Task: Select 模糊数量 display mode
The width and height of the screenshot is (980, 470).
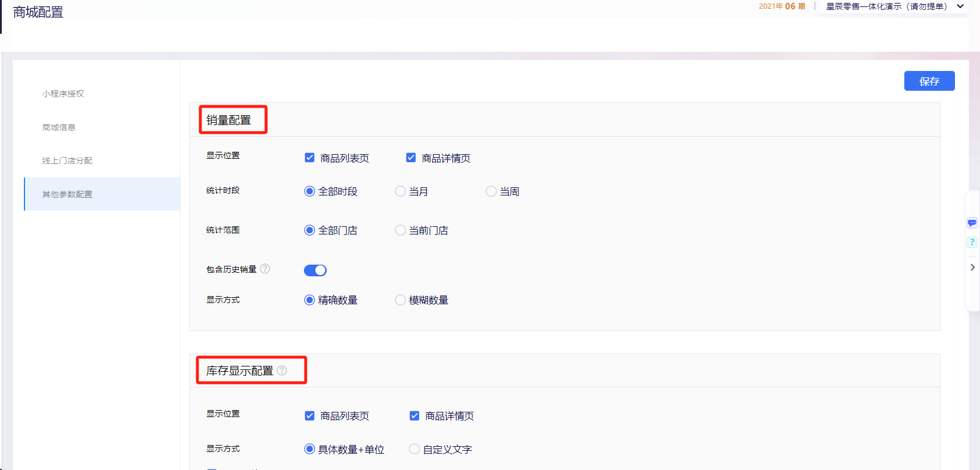Action: pos(401,300)
